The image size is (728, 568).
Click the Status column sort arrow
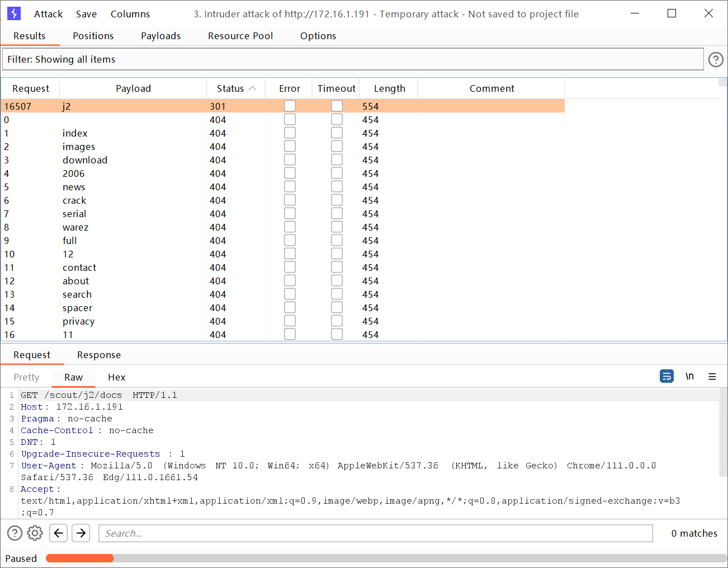[x=253, y=88]
